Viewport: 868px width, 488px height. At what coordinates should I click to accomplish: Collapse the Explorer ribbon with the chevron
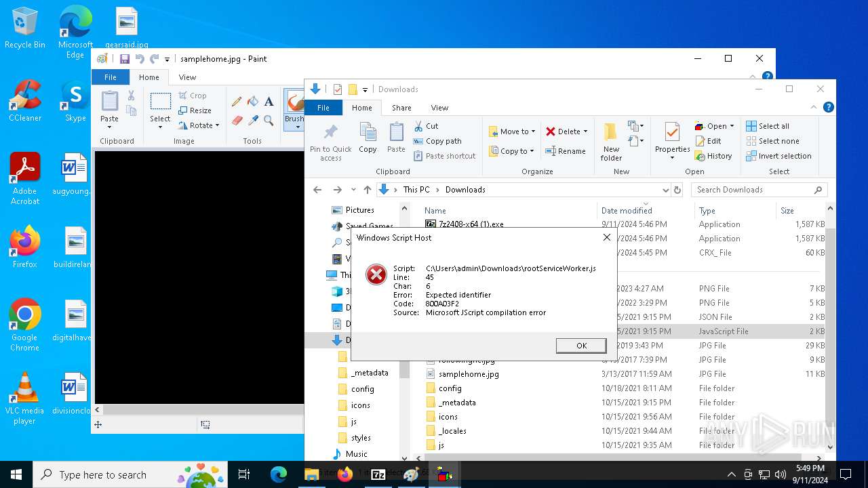(x=814, y=107)
